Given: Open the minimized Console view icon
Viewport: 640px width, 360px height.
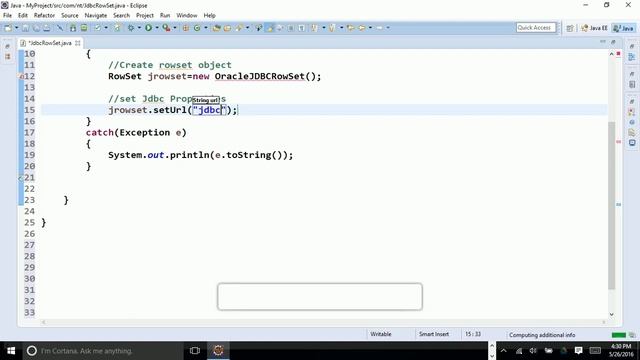Looking at the screenshot, I should (632, 142).
